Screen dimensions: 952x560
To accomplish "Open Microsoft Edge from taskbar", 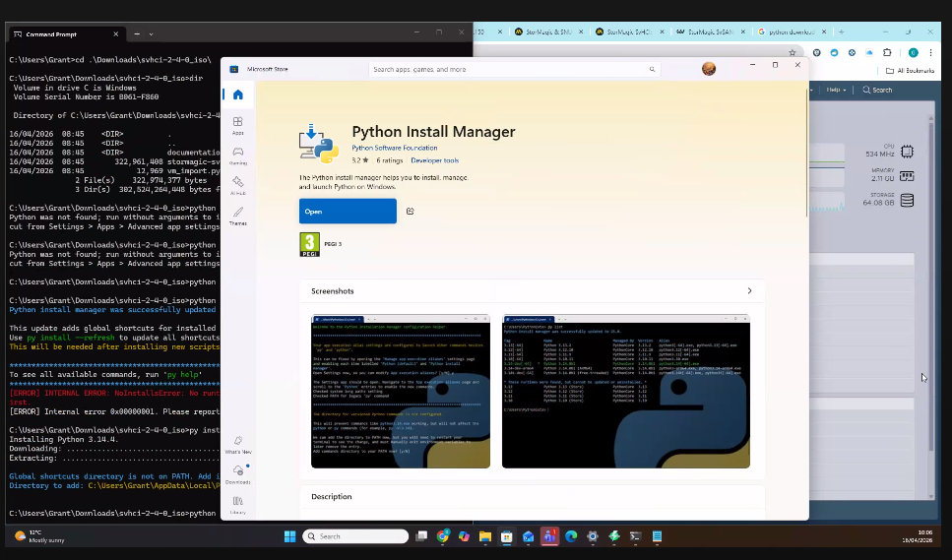I will coord(571,536).
